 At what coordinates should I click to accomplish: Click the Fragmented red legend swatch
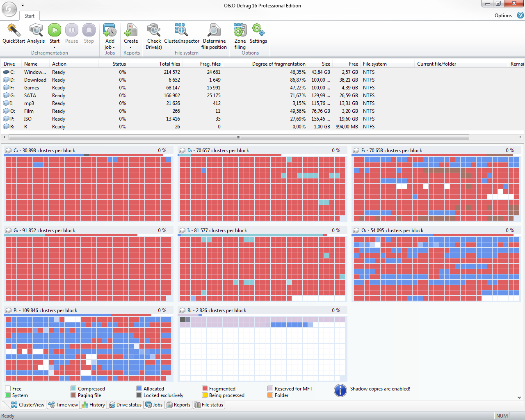click(x=205, y=389)
